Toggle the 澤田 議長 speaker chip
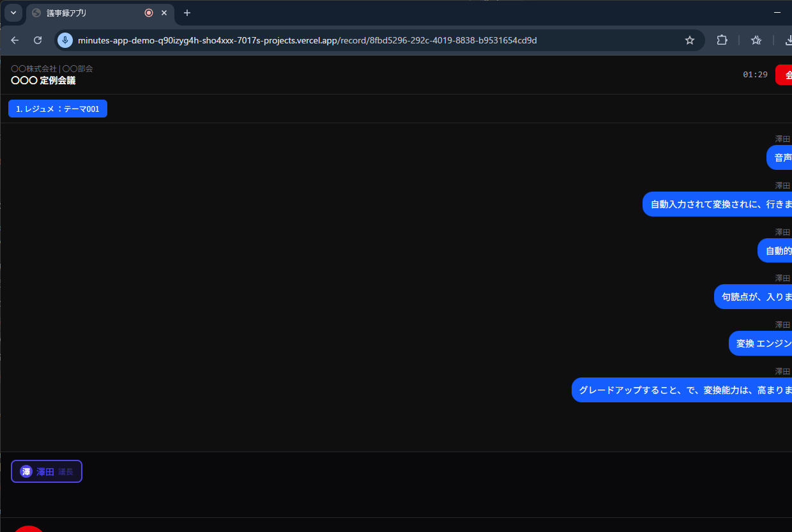 coord(47,471)
